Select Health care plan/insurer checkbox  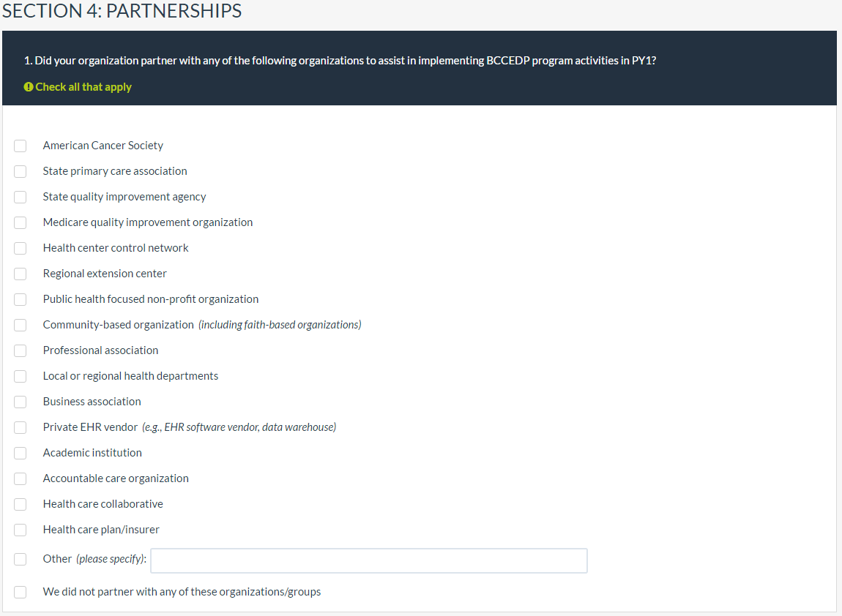tap(21, 530)
